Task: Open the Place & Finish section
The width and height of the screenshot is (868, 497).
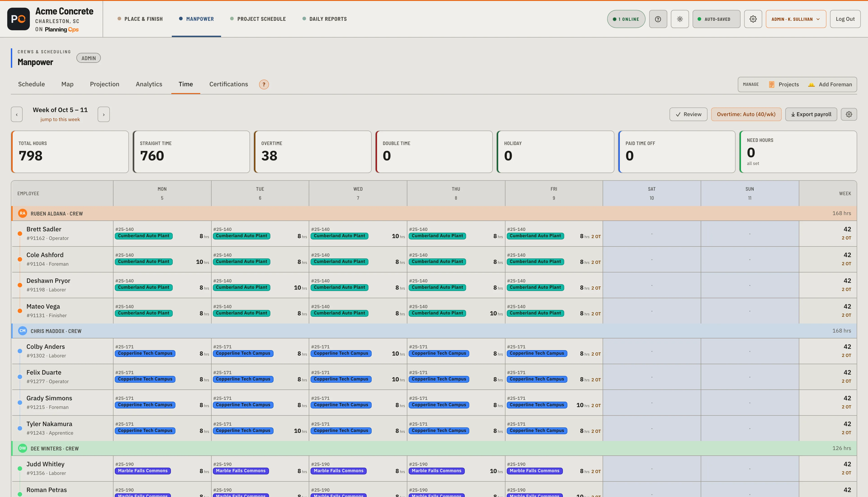Action: point(140,19)
